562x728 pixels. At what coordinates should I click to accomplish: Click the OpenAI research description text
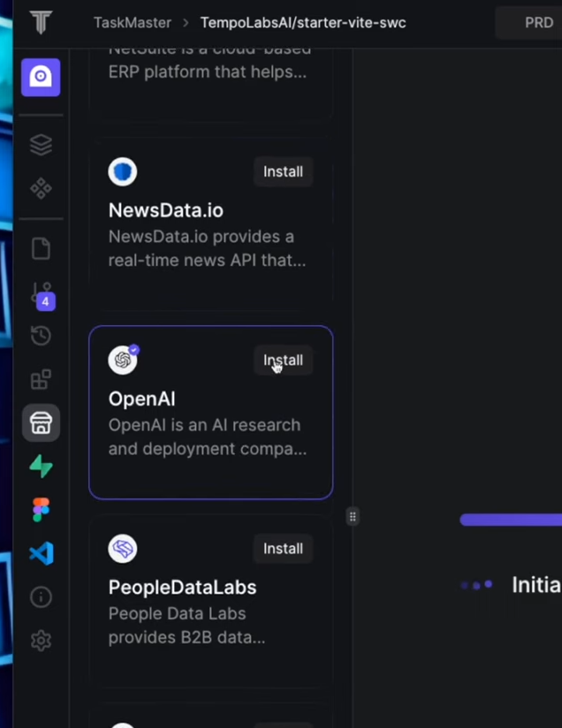207,437
